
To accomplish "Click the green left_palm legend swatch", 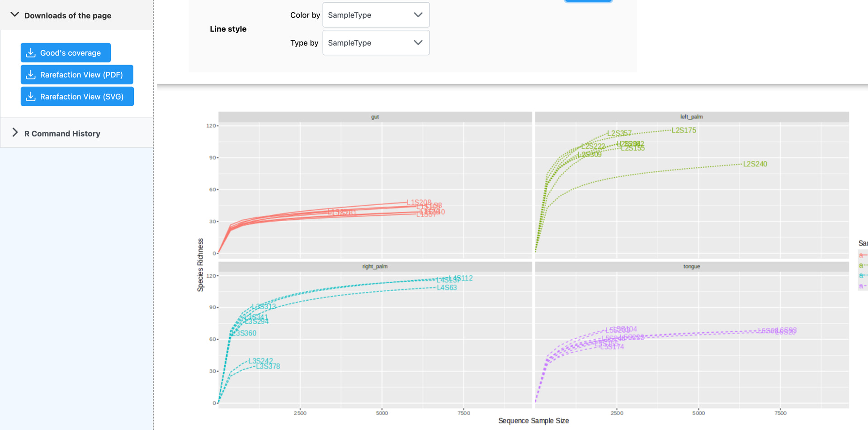I will click(863, 265).
